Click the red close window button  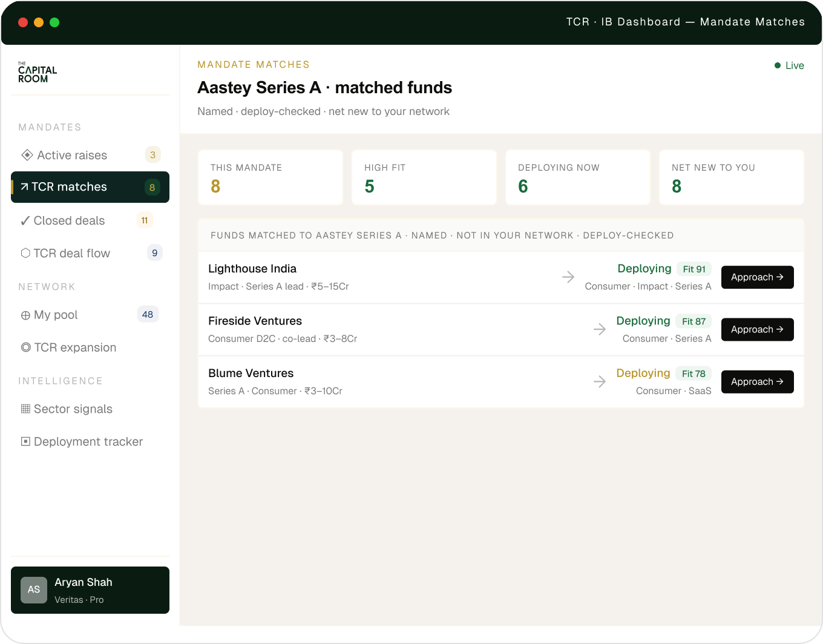(23, 22)
